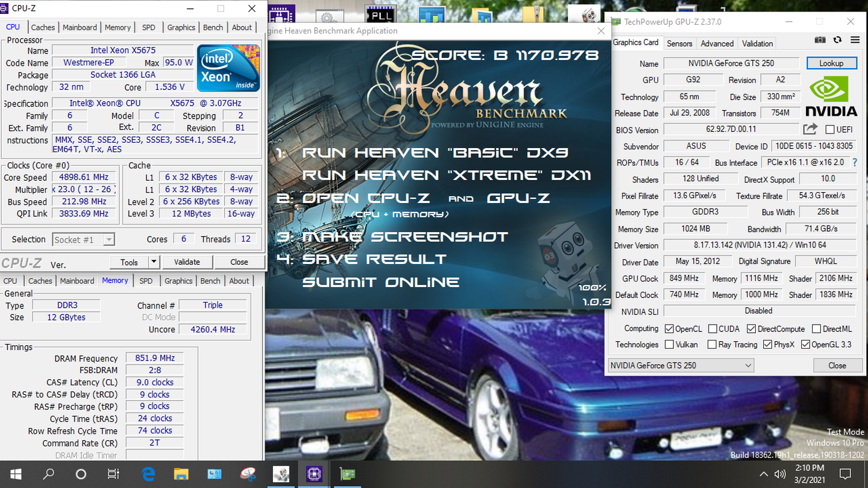The image size is (868, 488).
Task: Show hidden system tray icons chevron
Action: (763, 474)
